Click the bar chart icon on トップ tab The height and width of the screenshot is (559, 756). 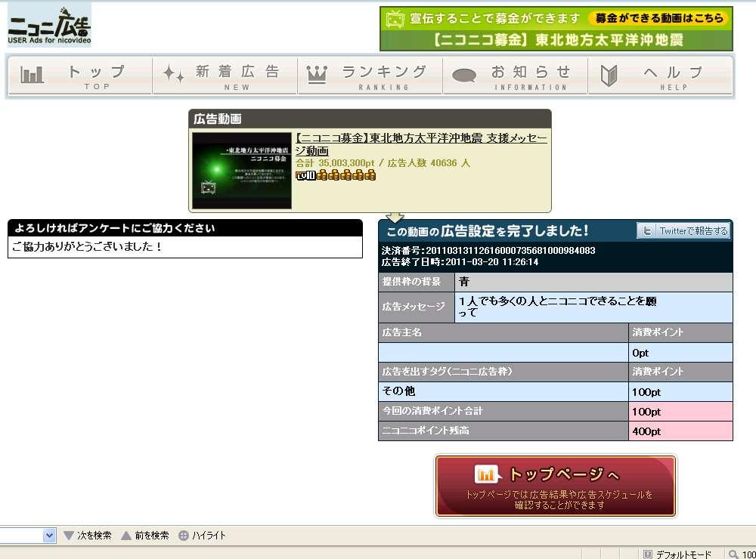pos(32,75)
